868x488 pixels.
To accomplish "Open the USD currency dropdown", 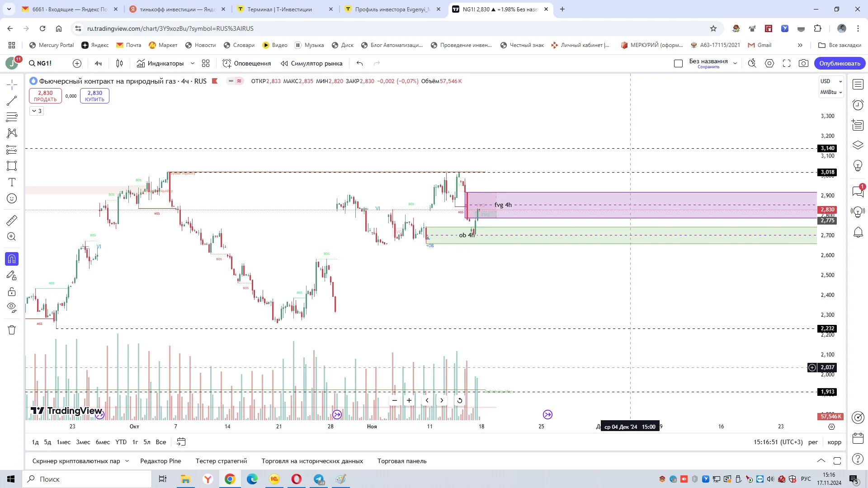I will tap(831, 81).
